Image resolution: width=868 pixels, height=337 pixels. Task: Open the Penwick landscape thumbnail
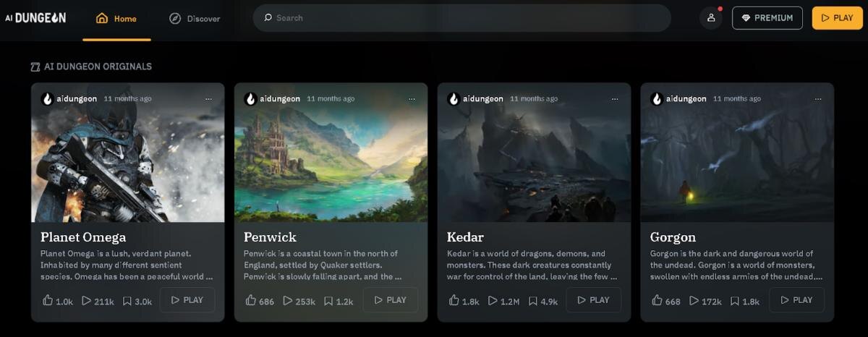(x=331, y=167)
